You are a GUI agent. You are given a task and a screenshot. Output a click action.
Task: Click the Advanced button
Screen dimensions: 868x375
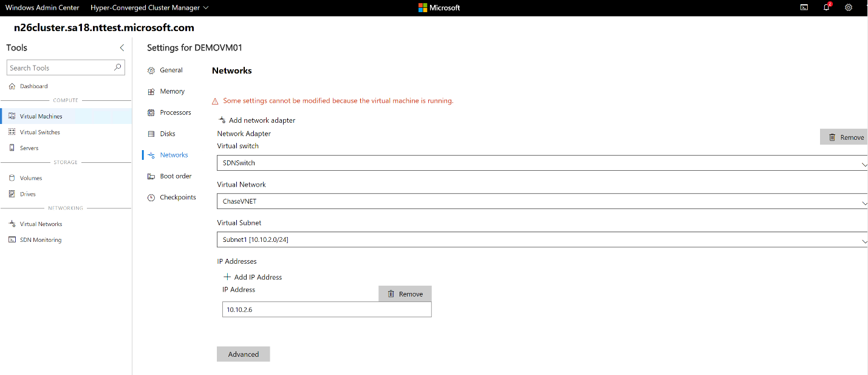coord(243,354)
